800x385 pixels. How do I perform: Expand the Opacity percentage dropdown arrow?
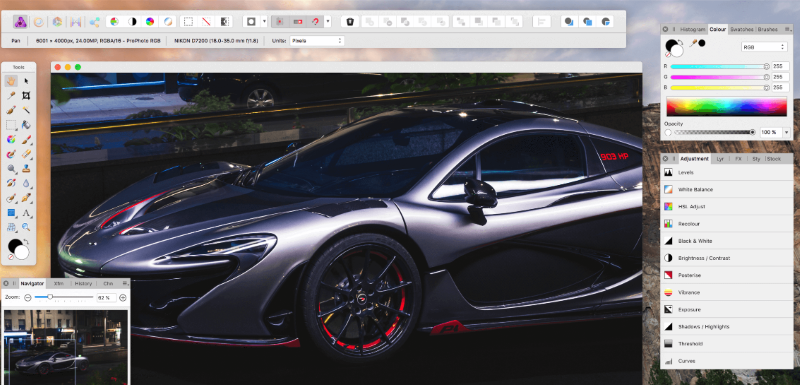[786, 133]
